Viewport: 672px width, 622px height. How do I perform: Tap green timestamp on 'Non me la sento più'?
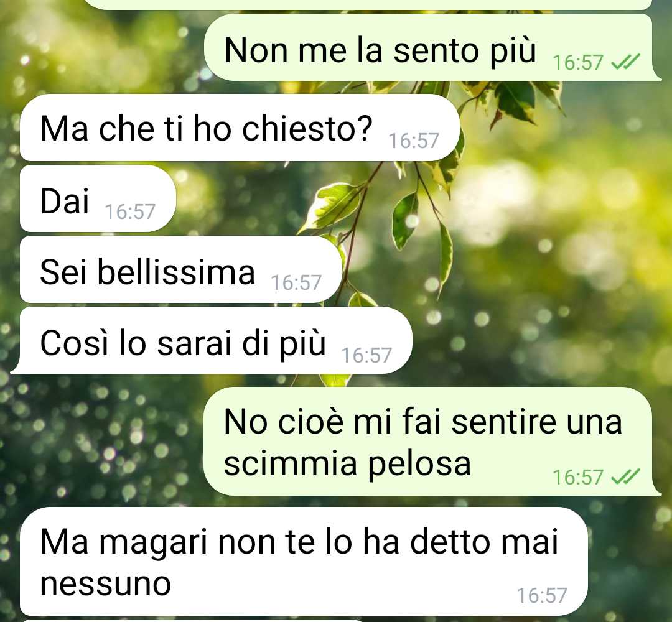tap(577, 63)
